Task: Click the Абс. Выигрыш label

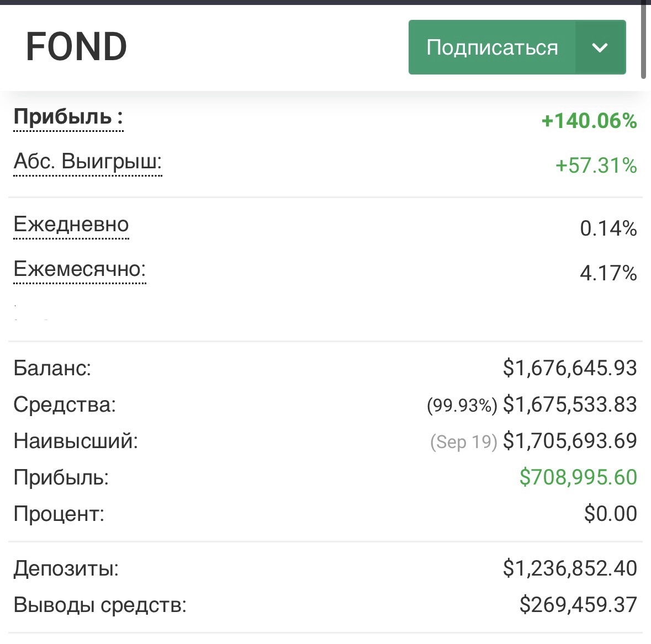Action: pos(87,162)
